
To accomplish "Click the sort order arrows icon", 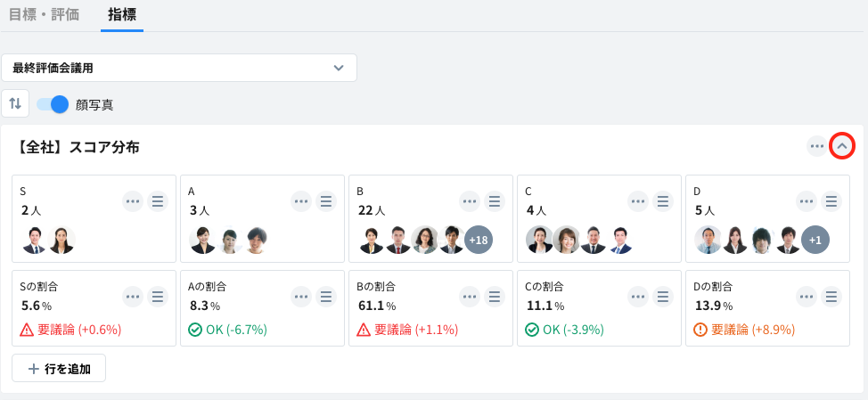I will tap(15, 103).
